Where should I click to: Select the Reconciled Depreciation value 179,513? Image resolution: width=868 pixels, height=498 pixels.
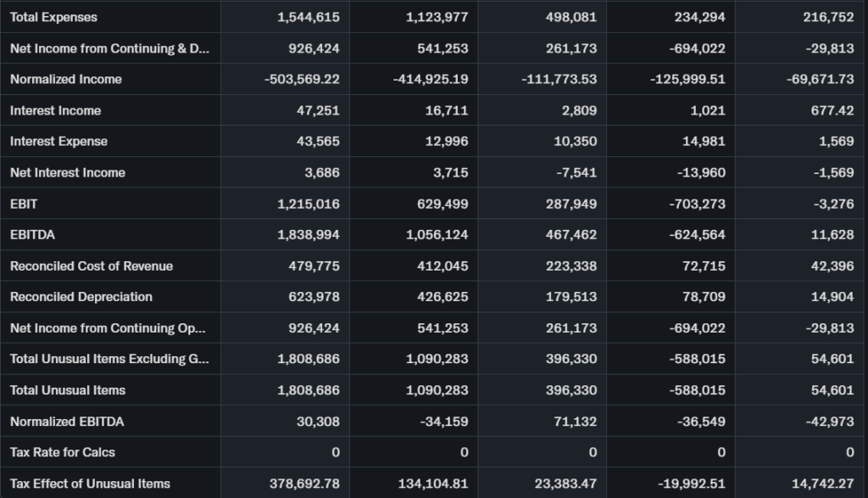pyautogui.click(x=571, y=297)
